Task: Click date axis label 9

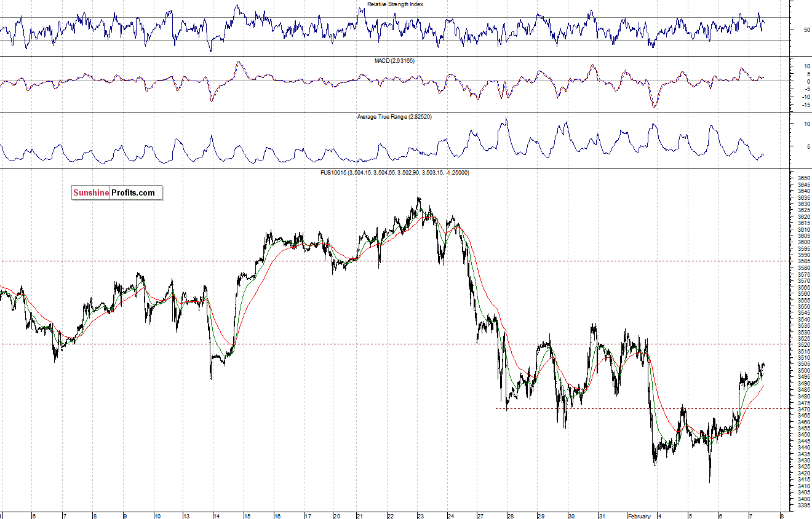Action: click(x=125, y=516)
